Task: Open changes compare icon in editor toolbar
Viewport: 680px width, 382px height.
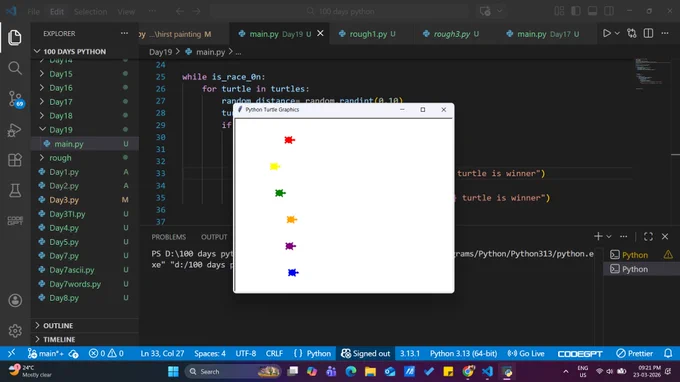Action: pyautogui.click(x=632, y=33)
